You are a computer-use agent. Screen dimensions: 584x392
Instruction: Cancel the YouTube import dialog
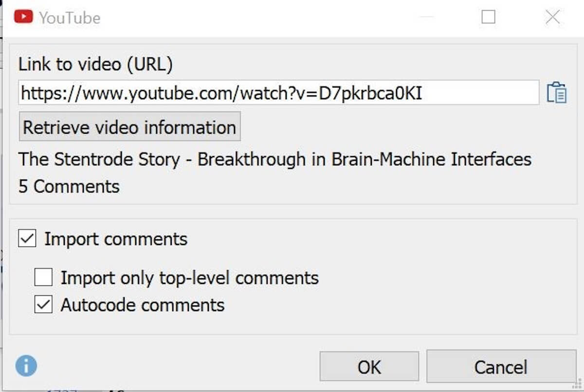501,367
